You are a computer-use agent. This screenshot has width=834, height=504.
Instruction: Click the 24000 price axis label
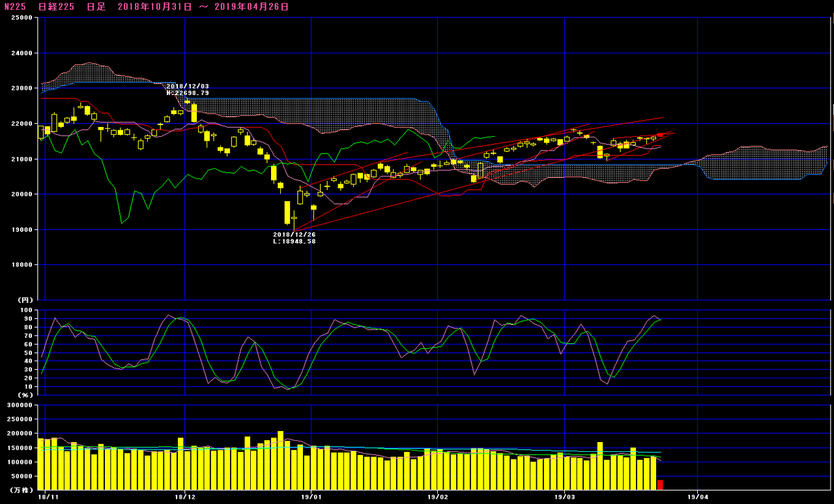[22, 53]
